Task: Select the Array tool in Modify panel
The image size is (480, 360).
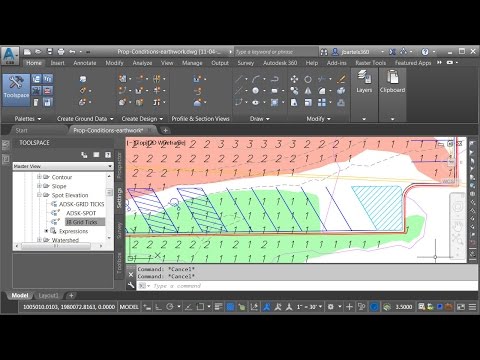Action: tap(322, 102)
